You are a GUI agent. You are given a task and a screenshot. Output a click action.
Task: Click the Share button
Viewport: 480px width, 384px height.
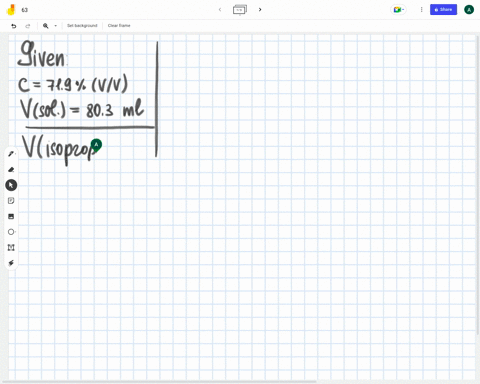[443, 10]
